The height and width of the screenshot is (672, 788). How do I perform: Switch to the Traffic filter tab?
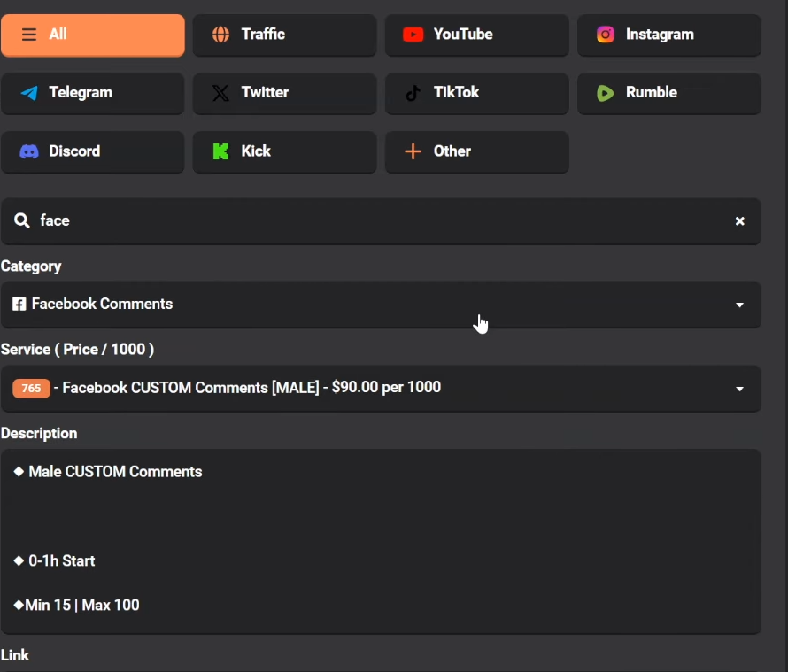click(284, 35)
